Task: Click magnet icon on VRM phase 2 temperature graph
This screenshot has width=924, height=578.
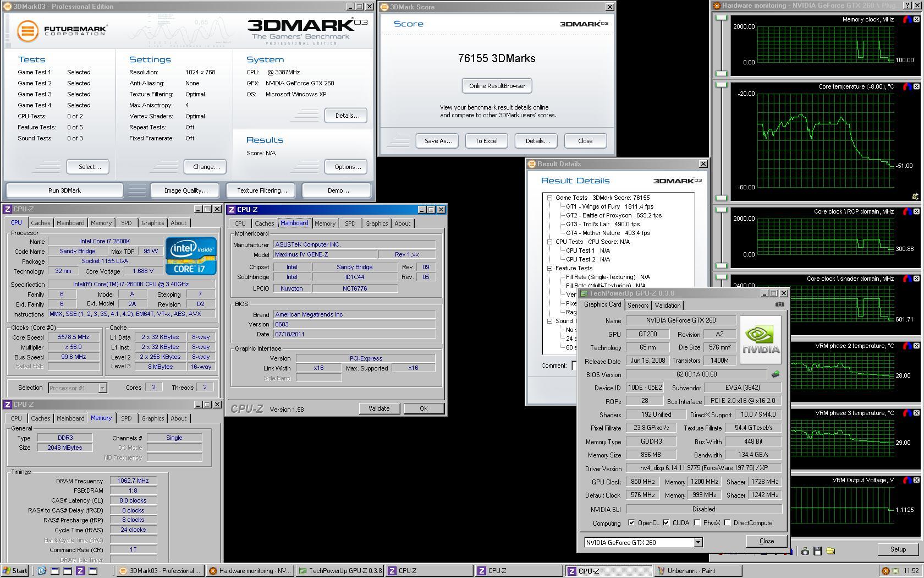Action: [x=907, y=346]
